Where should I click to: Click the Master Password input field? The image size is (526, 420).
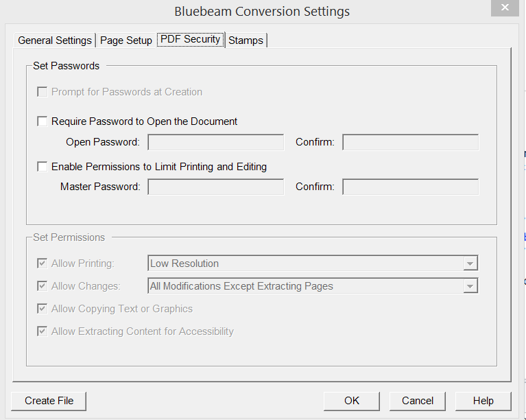[x=216, y=187]
